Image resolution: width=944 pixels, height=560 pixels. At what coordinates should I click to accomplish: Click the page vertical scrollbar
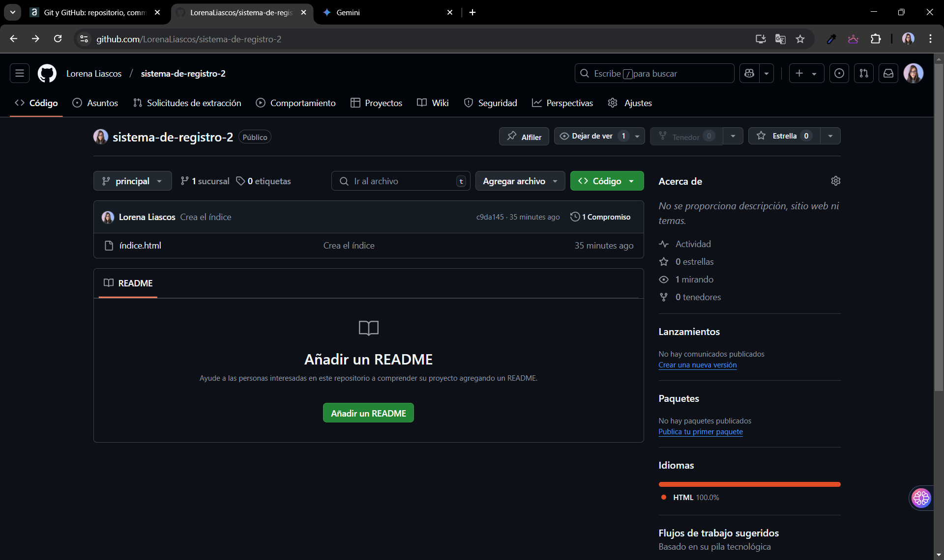pyautogui.click(x=939, y=228)
